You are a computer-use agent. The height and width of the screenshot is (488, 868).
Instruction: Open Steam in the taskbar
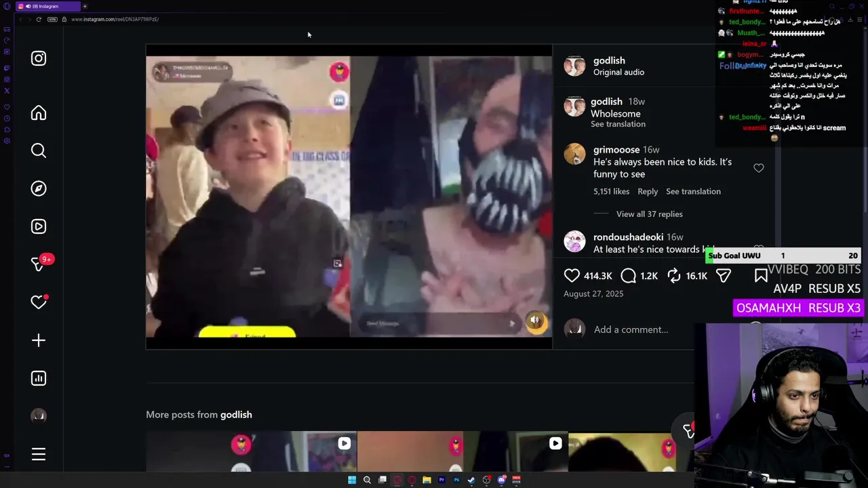(471, 480)
